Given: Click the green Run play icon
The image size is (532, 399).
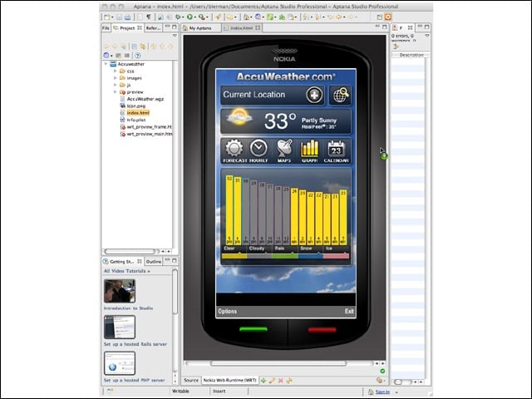Looking at the screenshot, I should coord(190,17).
